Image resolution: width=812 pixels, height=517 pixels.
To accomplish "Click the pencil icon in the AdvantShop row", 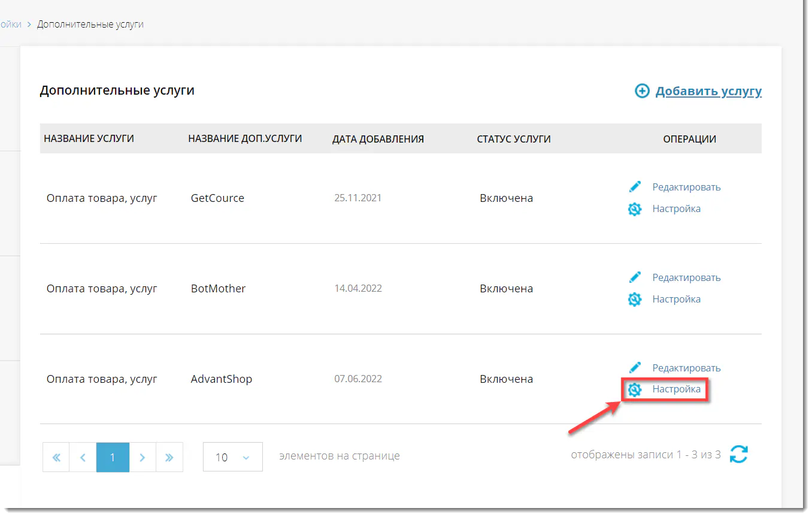I will [635, 368].
